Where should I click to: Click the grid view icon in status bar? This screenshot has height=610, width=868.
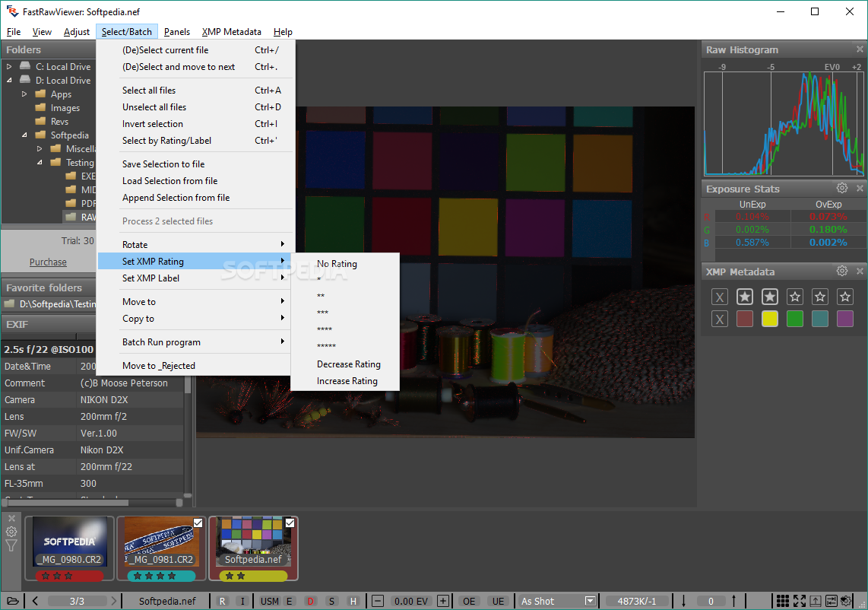click(x=782, y=601)
